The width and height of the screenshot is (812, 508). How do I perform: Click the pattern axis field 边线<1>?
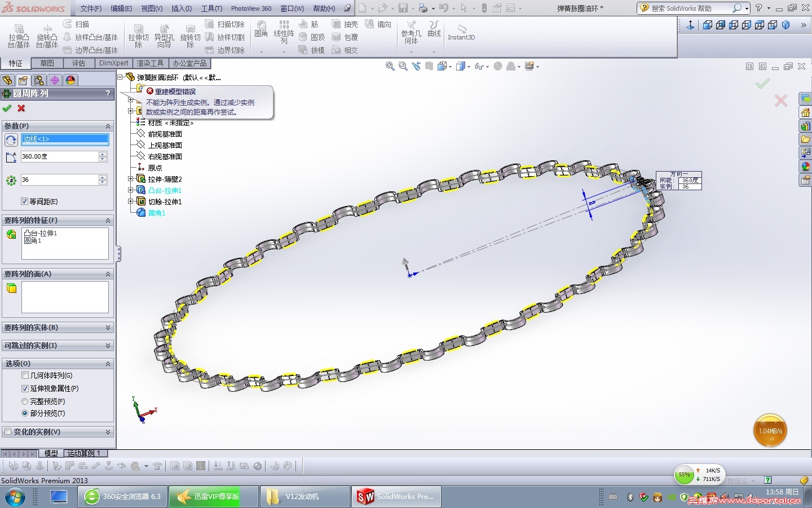coord(65,139)
